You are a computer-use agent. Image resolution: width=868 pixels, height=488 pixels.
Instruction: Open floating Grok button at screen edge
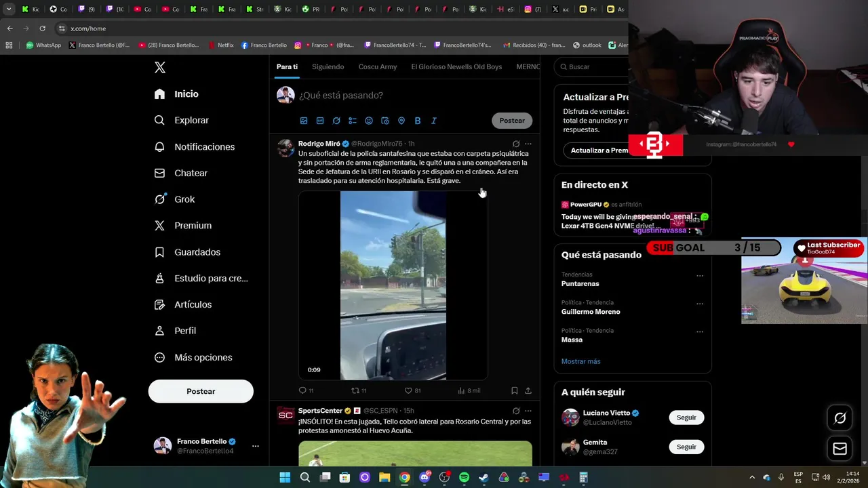click(x=840, y=418)
